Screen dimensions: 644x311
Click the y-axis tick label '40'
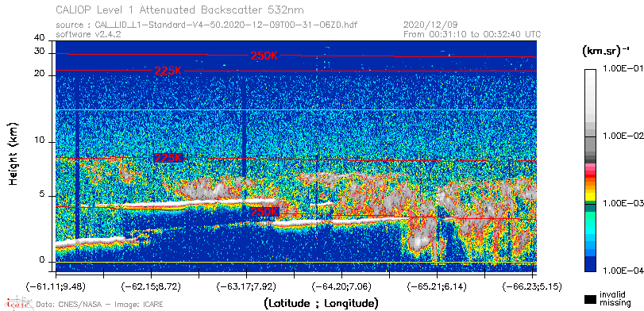pos(40,38)
